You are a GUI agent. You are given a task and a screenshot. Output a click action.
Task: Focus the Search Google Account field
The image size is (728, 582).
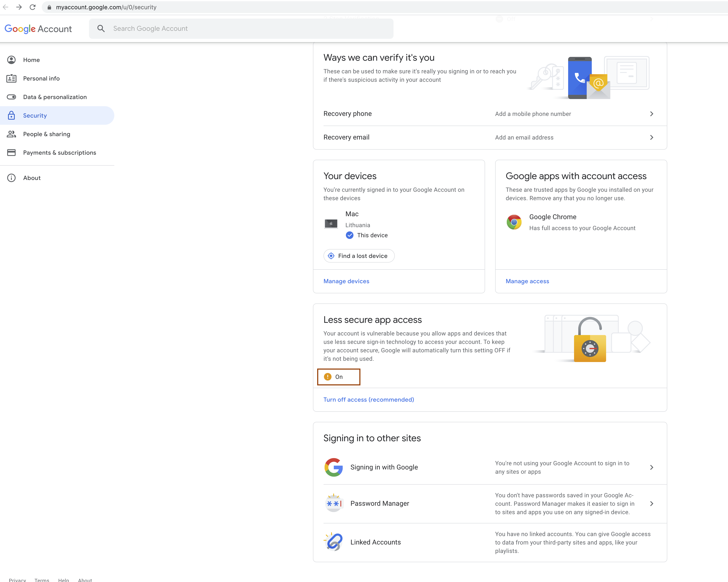pos(250,29)
